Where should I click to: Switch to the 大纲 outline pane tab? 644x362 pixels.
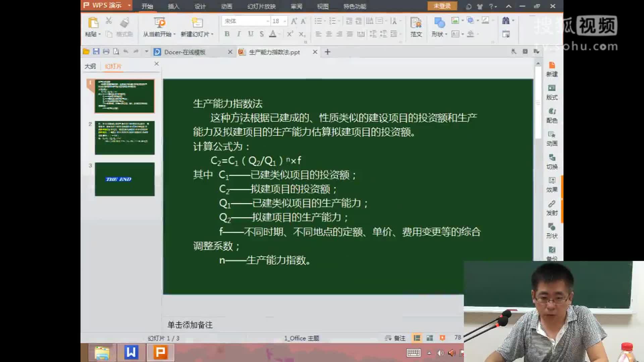[90, 66]
